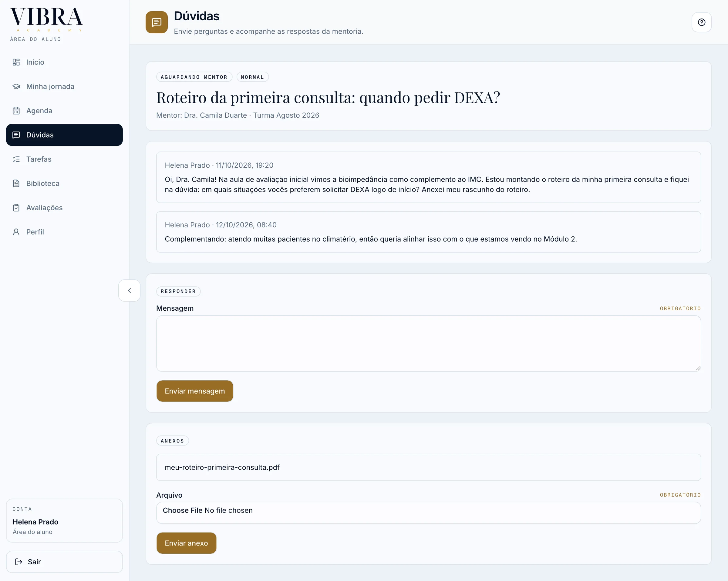Click the Enviar mensagem button
Viewport: 728px width, 581px height.
coord(195,391)
